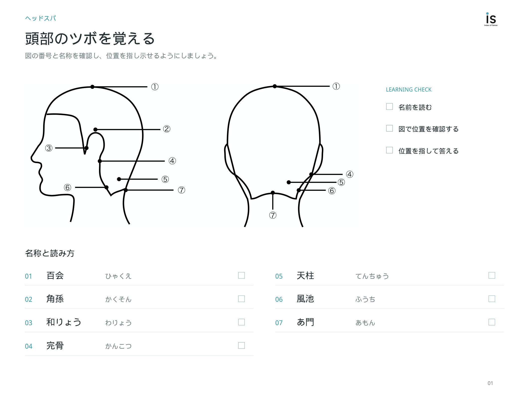Click the reading わりょう
Screen dimensions: 532x399
(x=118, y=323)
